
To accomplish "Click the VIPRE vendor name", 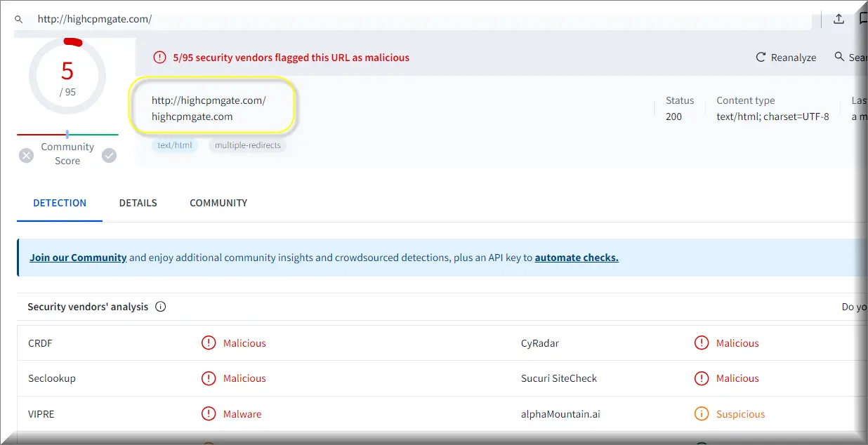I will click(x=41, y=414).
